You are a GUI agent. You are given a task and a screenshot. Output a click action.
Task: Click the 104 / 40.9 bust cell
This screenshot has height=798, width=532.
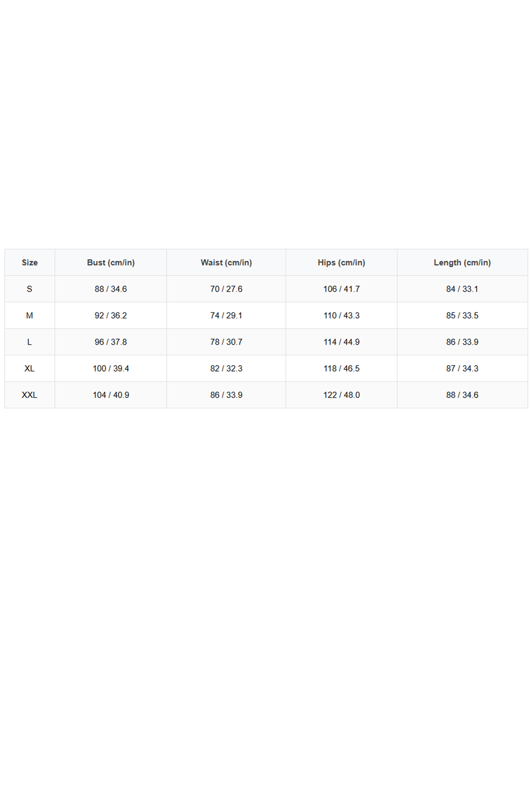(111, 395)
